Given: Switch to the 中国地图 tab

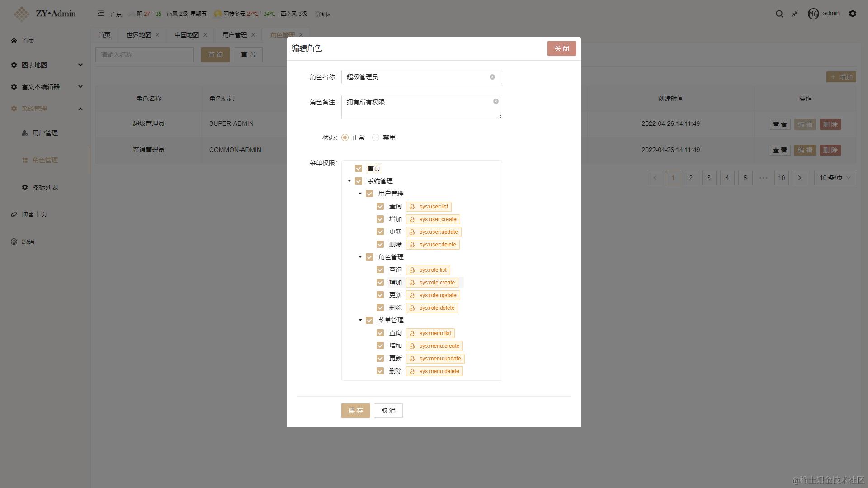Looking at the screenshot, I should point(186,35).
